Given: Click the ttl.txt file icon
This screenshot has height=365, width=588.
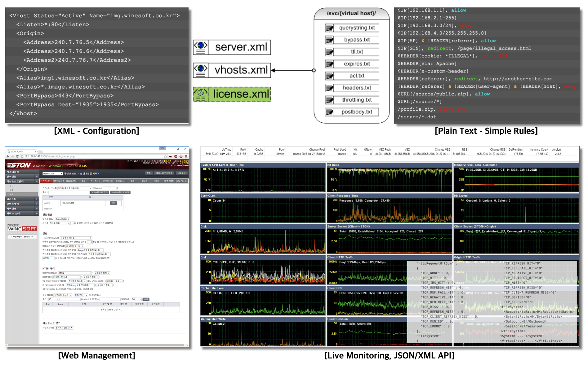Looking at the screenshot, I should 329,52.
